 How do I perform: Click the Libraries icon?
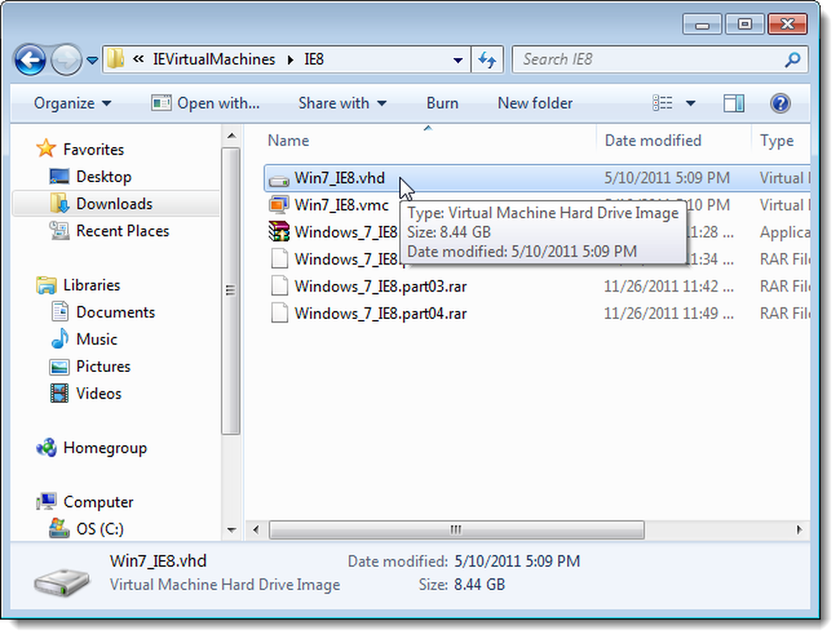[x=46, y=285]
